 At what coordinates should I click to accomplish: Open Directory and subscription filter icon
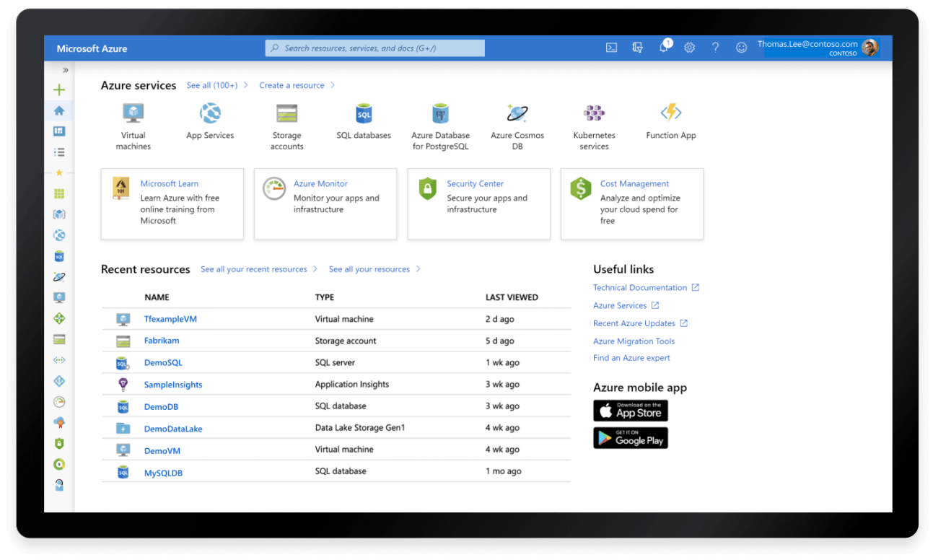tap(637, 48)
